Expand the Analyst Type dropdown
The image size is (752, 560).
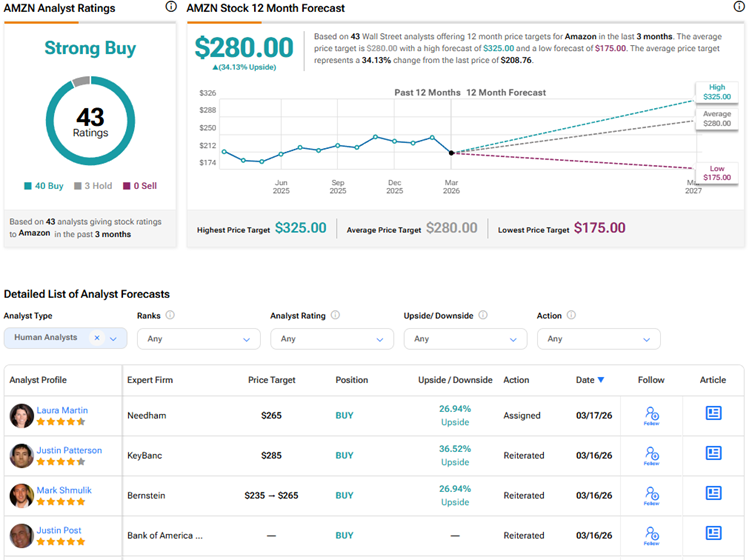(x=113, y=339)
